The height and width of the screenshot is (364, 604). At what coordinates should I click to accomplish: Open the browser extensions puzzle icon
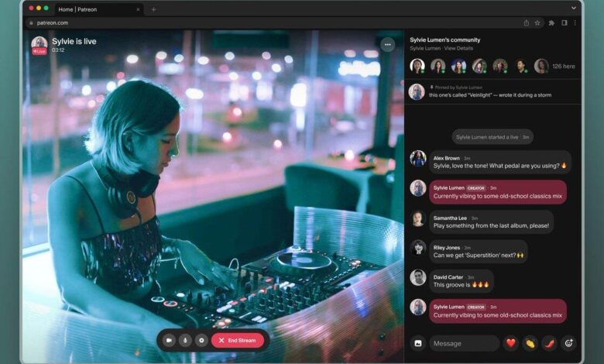click(x=551, y=22)
